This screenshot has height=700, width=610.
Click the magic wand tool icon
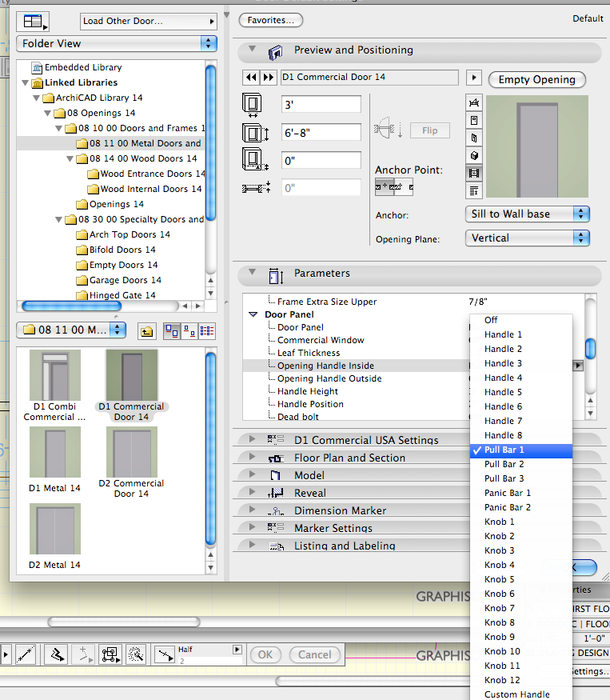[x=136, y=655]
